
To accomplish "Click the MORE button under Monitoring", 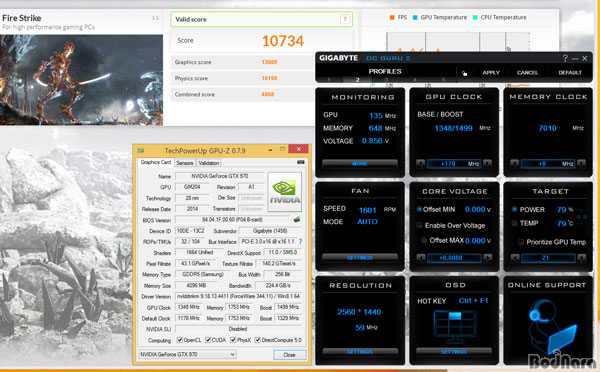I will coord(360,164).
